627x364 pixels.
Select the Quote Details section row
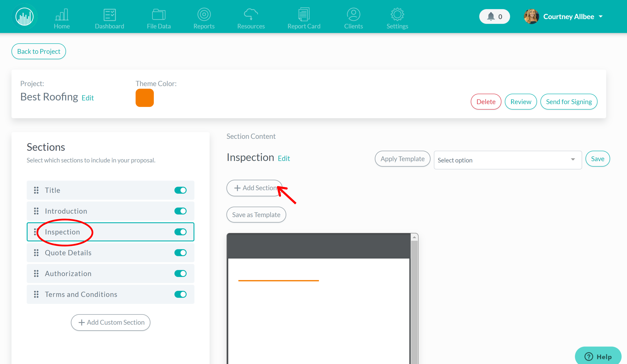[110, 253]
